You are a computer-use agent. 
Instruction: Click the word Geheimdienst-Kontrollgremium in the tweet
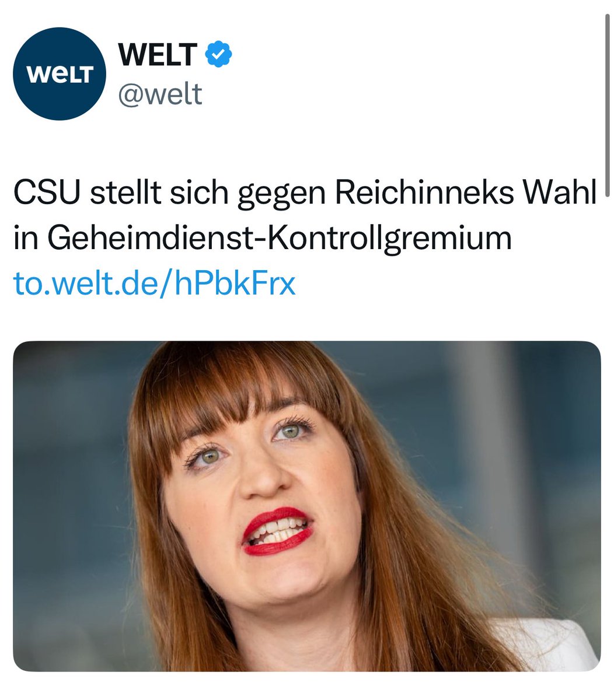278,239
